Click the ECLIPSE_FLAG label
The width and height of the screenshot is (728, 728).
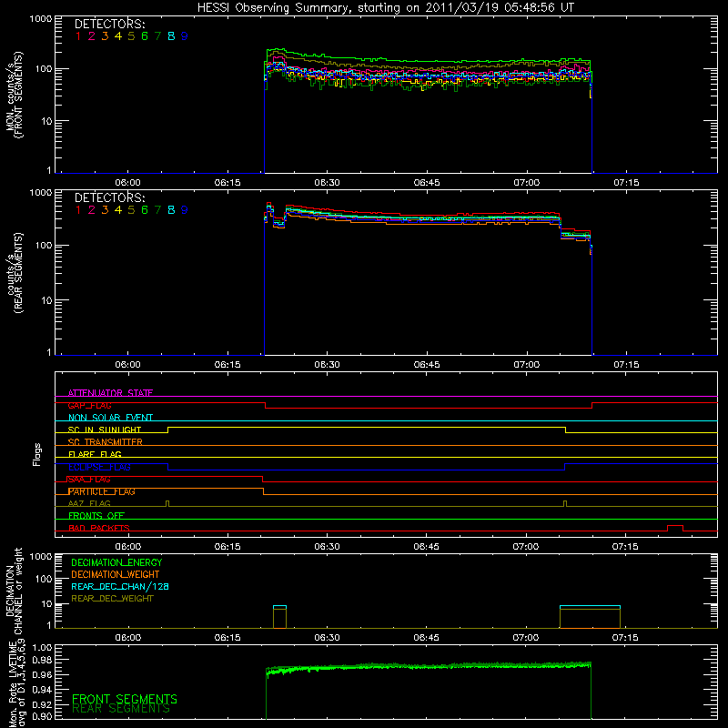pos(99,467)
